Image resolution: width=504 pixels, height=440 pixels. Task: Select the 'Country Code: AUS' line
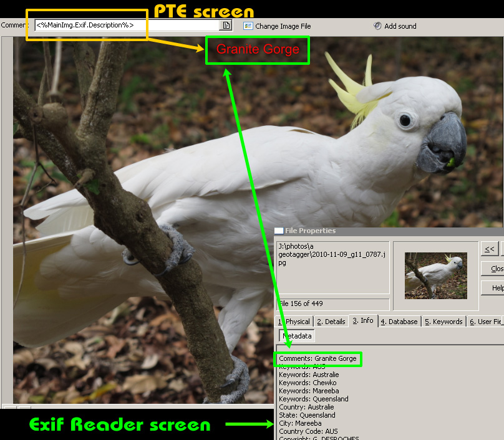(308, 431)
